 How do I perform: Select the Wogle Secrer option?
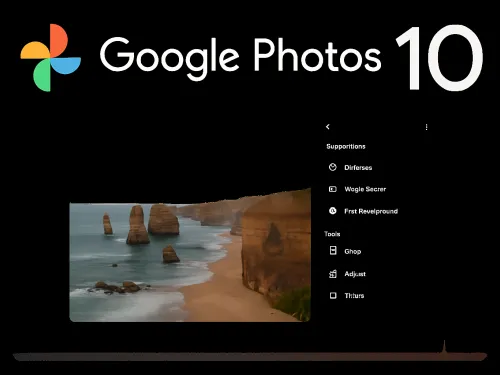(365, 189)
